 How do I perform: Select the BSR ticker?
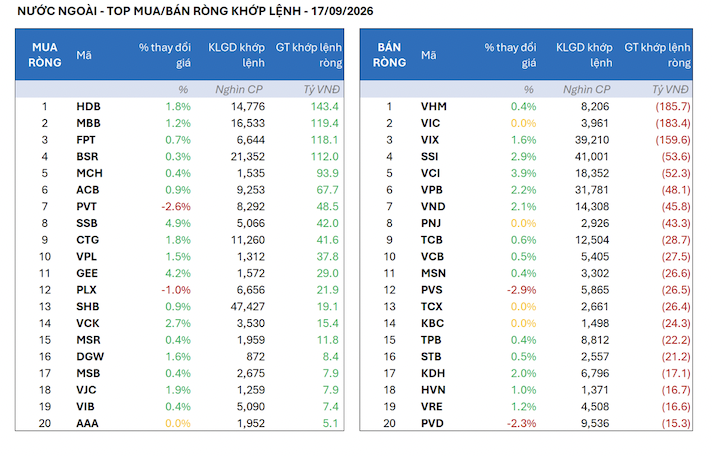(x=87, y=157)
